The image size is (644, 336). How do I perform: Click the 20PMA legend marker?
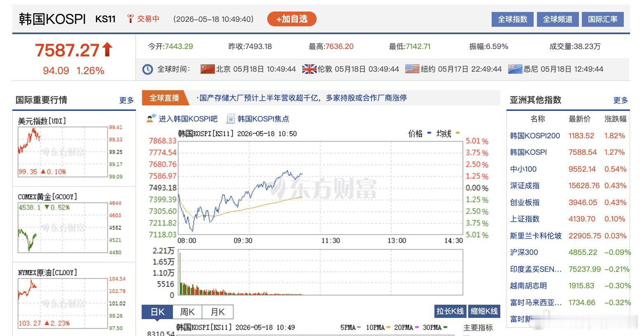click(x=417, y=327)
